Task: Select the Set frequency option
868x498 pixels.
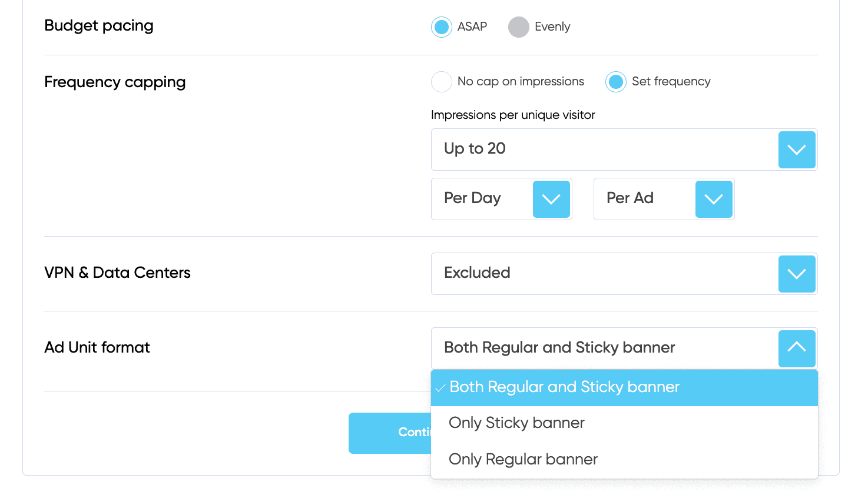Action: tap(615, 81)
